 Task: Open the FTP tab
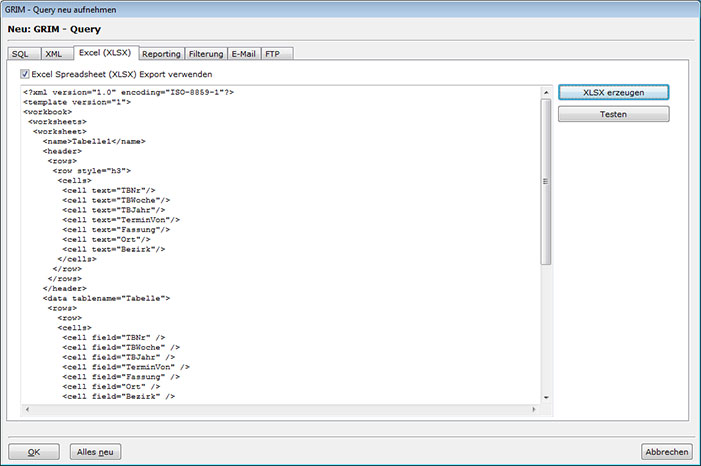point(273,54)
